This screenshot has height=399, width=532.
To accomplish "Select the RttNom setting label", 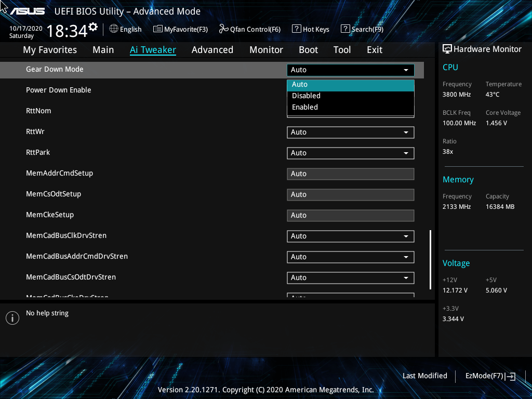I will (x=38, y=111).
